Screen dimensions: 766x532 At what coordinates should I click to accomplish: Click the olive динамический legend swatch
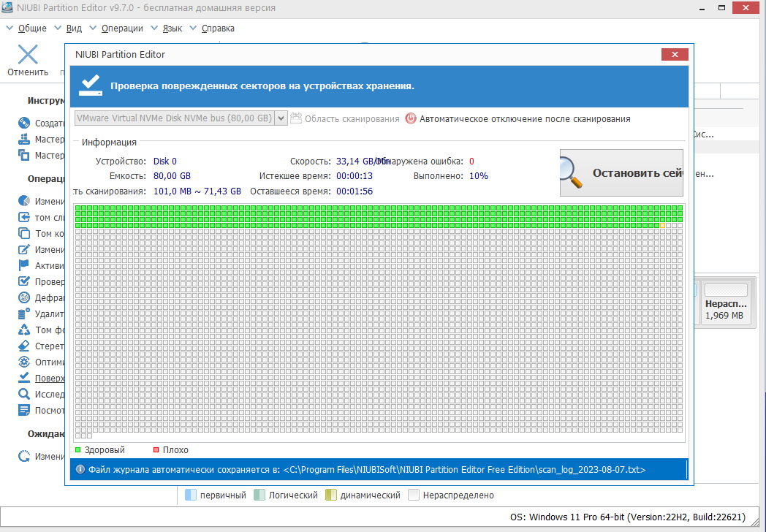coord(330,495)
